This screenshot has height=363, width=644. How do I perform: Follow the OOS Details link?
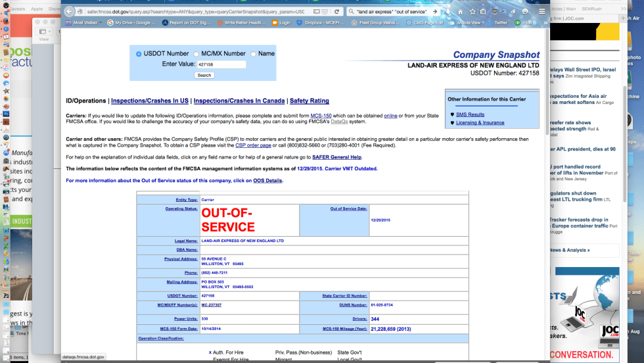pos(269,180)
